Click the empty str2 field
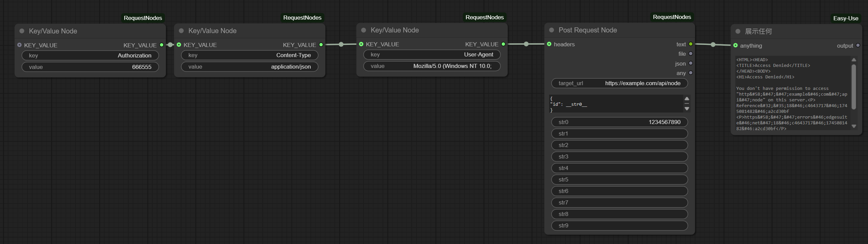The image size is (868, 244). click(x=620, y=145)
